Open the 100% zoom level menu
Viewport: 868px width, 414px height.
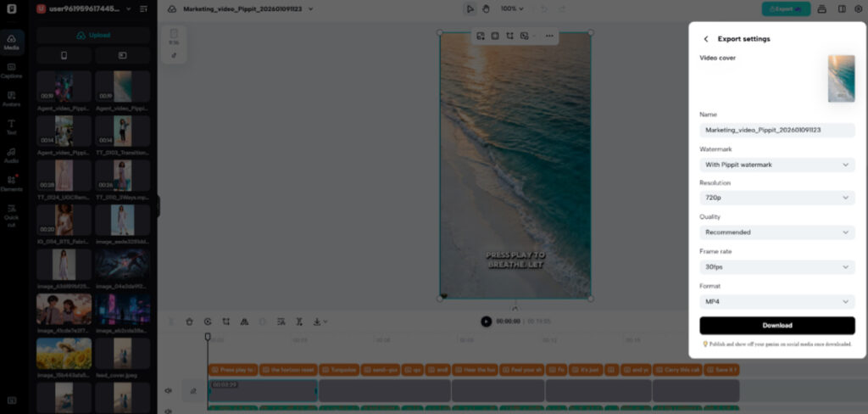(x=511, y=8)
